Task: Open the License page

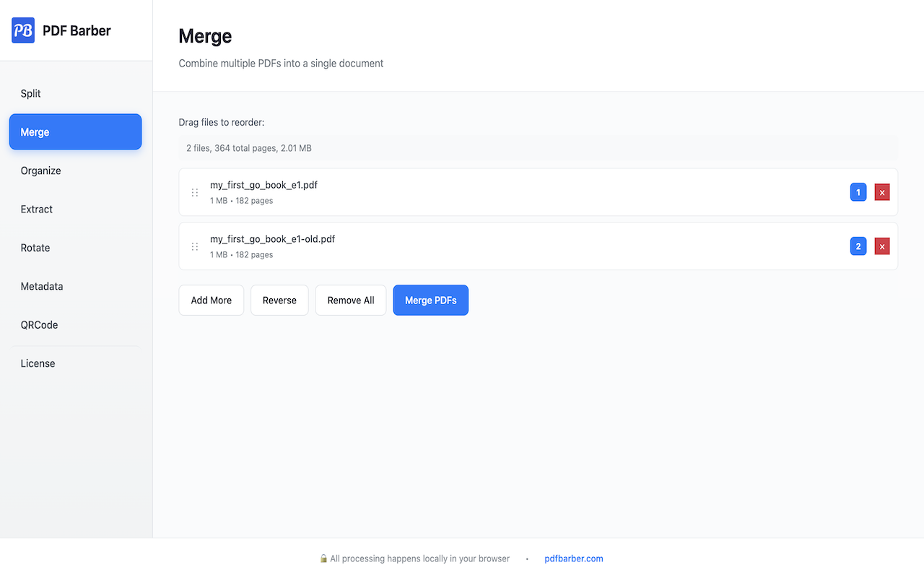Action: tap(38, 363)
